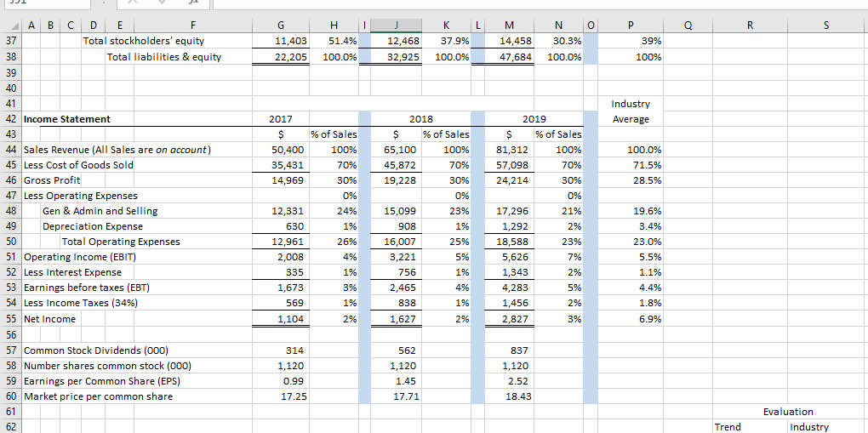Select row 44 header
The height and width of the screenshot is (433, 868).
pyautogui.click(x=10, y=150)
